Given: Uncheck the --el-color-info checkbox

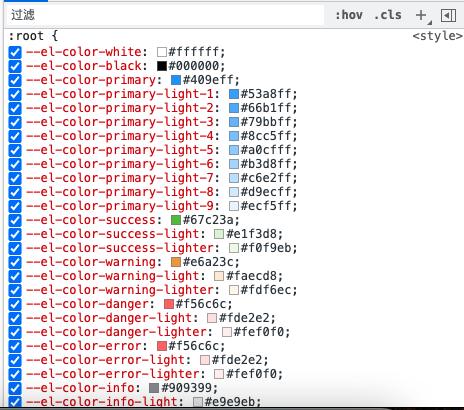Looking at the screenshot, I should (15, 388).
